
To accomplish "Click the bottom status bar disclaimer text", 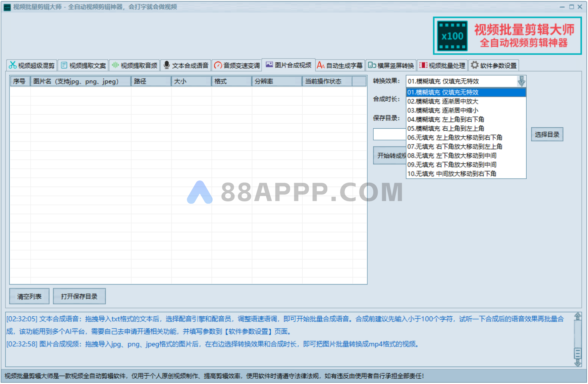I will (x=214, y=376).
